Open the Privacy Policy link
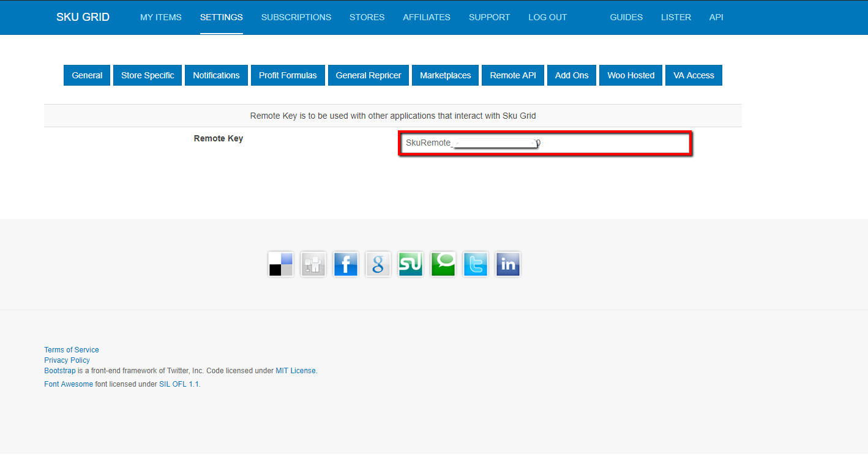This screenshot has width=868, height=465. click(67, 360)
